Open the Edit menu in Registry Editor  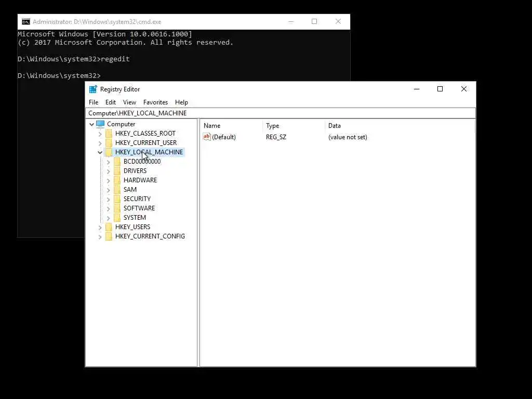point(111,102)
